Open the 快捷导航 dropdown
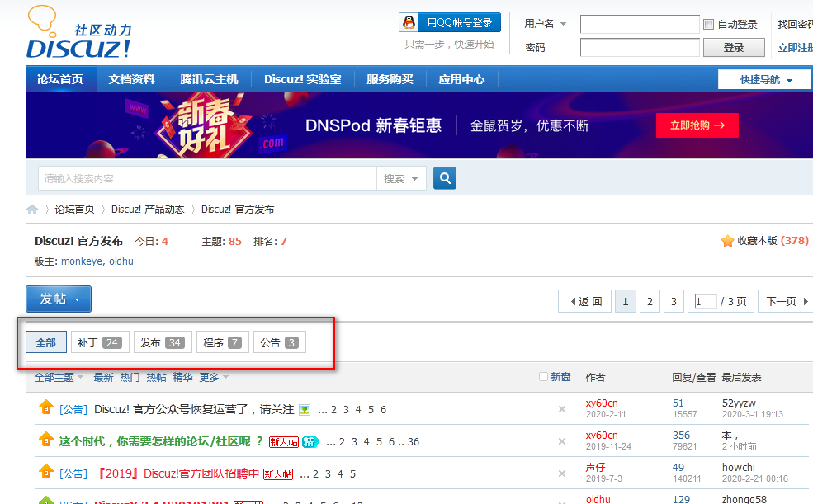This screenshot has width=813, height=504. (764, 80)
